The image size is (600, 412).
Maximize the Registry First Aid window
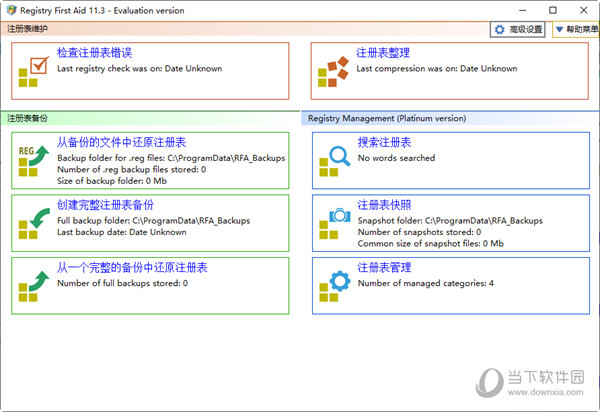(x=553, y=10)
